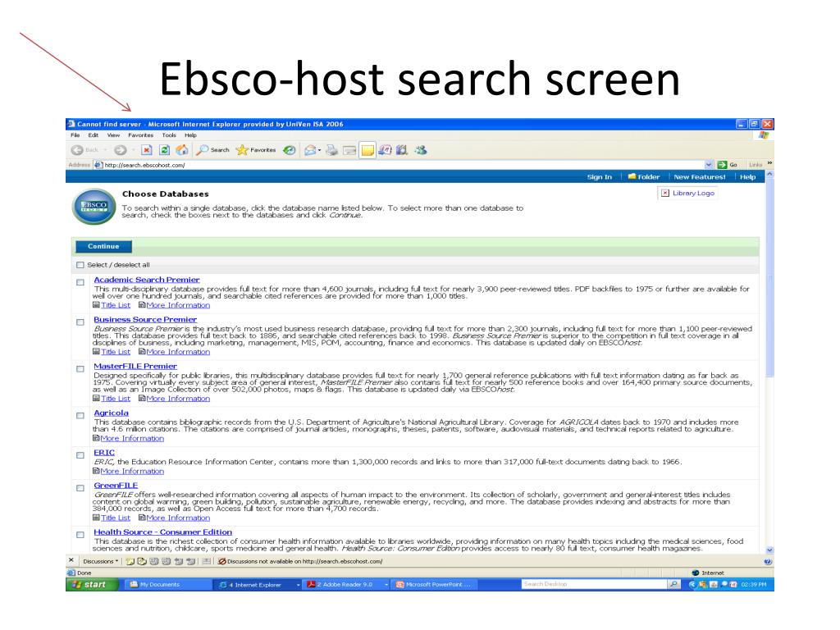840x630 pixels.
Task: Click the red Stop loading icon
Action: tap(147, 151)
